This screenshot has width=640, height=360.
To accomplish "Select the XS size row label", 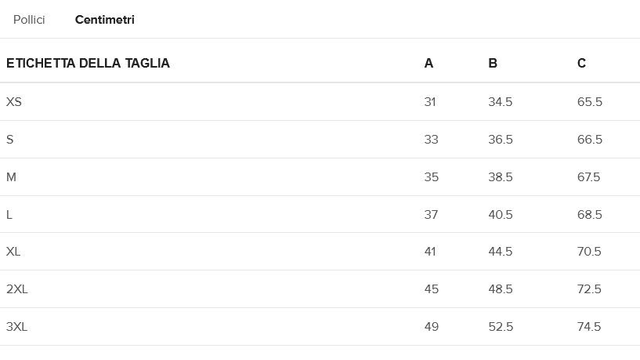I will (x=14, y=102).
